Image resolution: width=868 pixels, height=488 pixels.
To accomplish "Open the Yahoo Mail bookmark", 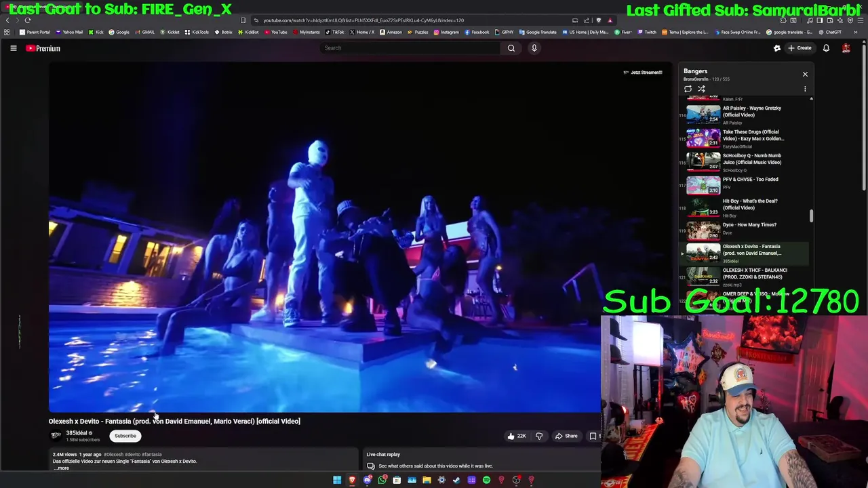I will point(69,32).
